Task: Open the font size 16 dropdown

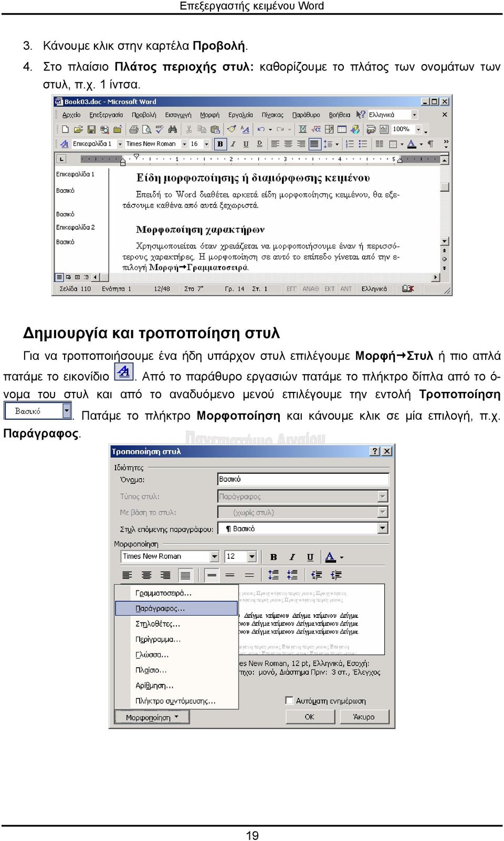Action: [206, 144]
